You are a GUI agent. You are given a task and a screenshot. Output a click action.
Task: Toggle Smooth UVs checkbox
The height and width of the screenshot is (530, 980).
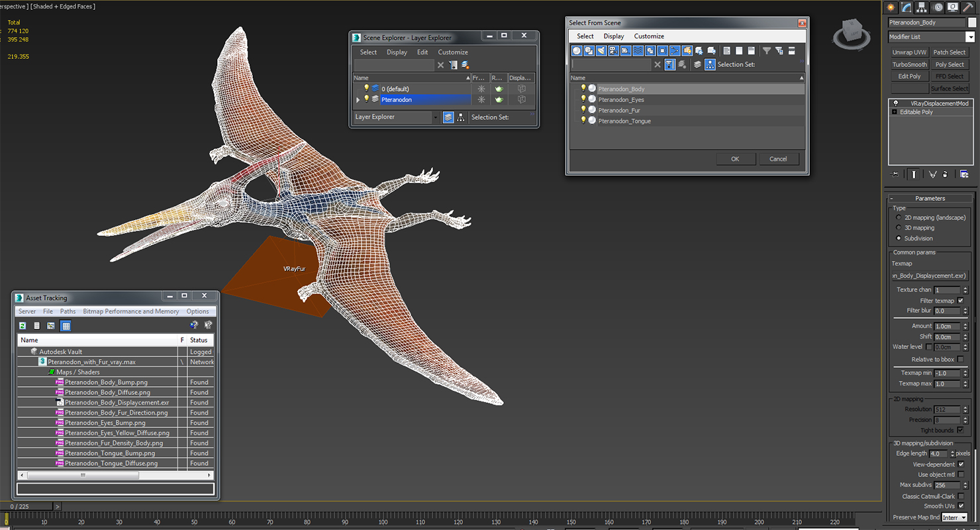[x=961, y=506]
